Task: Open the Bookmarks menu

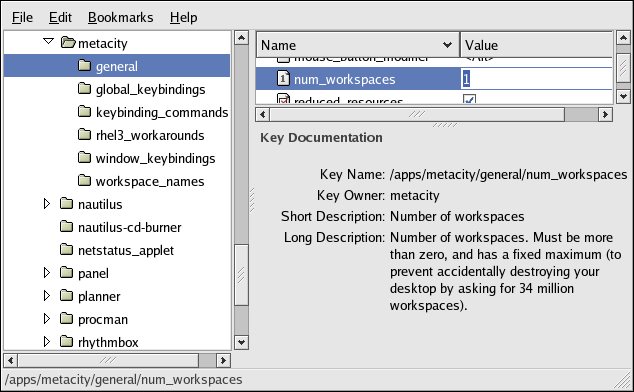Action: pyautogui.click(x=120, y=17)
